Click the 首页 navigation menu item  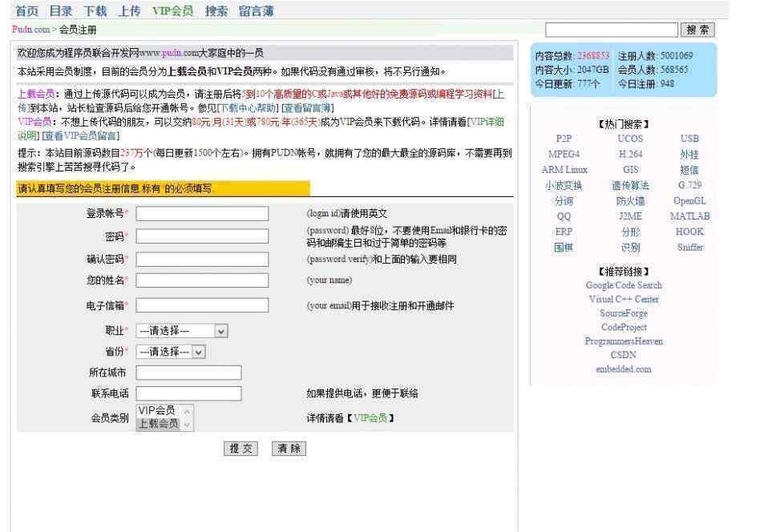pyautogui.click(x=26, y=10)
